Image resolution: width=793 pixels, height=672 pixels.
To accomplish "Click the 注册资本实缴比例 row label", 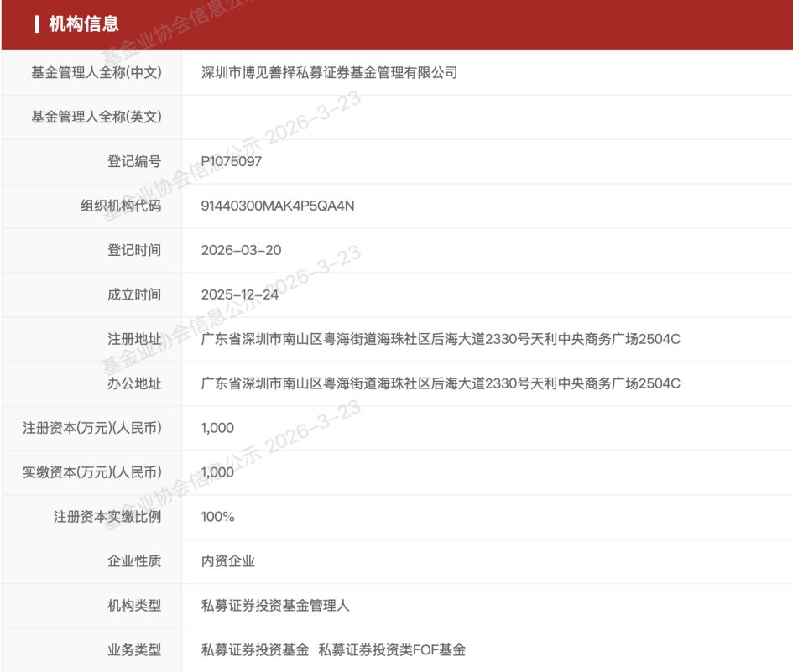I will 107,518.
